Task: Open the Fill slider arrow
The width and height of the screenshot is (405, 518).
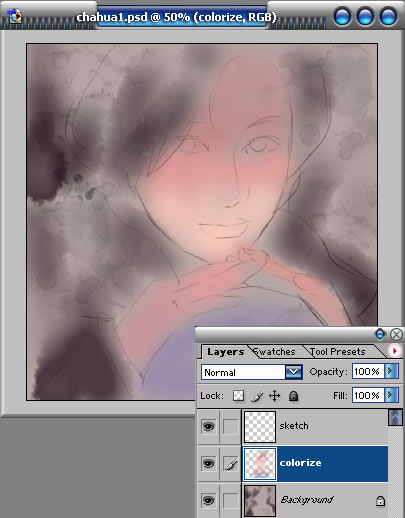Action: coord(391,395)
